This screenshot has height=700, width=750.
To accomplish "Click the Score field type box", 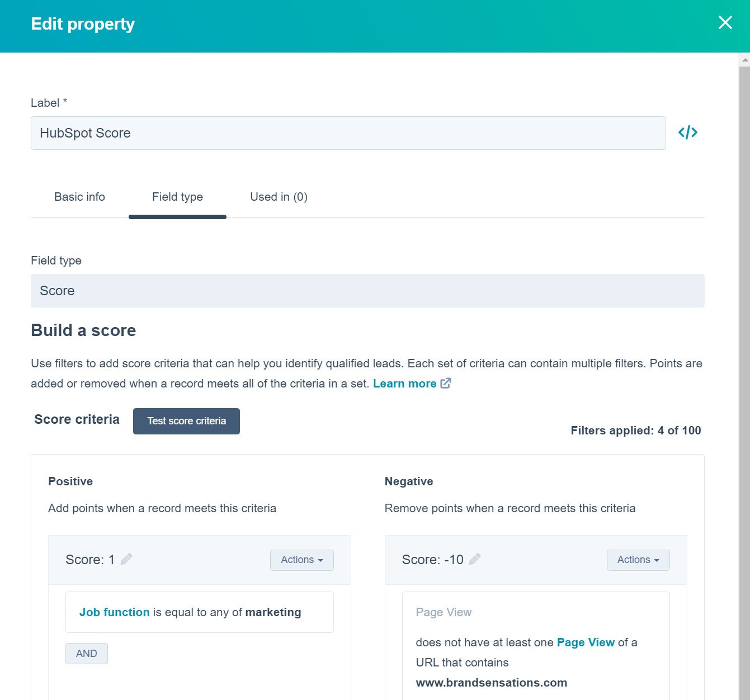I will click(367, 291).
